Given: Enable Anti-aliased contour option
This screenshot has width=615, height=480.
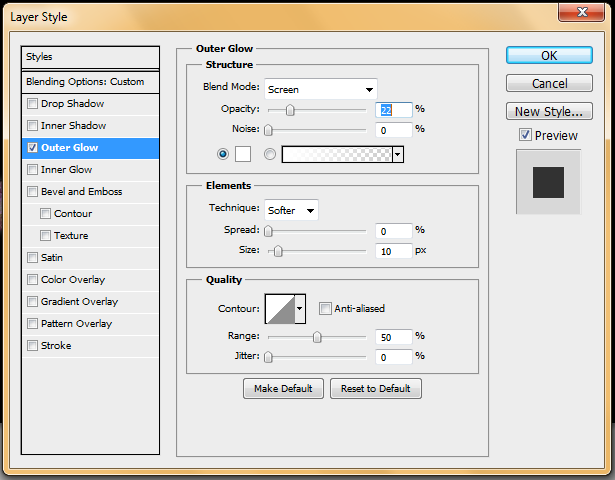Looking at the screenshot, I should tap(325, 309).
